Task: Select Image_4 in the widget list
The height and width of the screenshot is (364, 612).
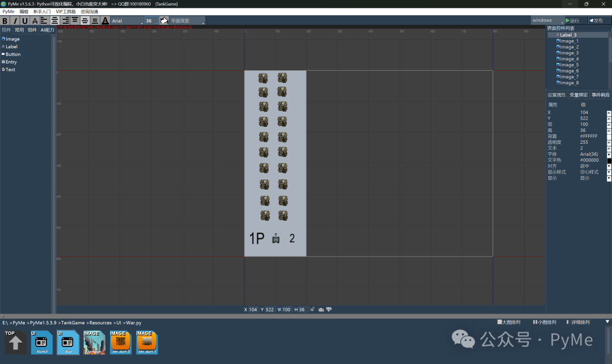Action: coord(567,59)
